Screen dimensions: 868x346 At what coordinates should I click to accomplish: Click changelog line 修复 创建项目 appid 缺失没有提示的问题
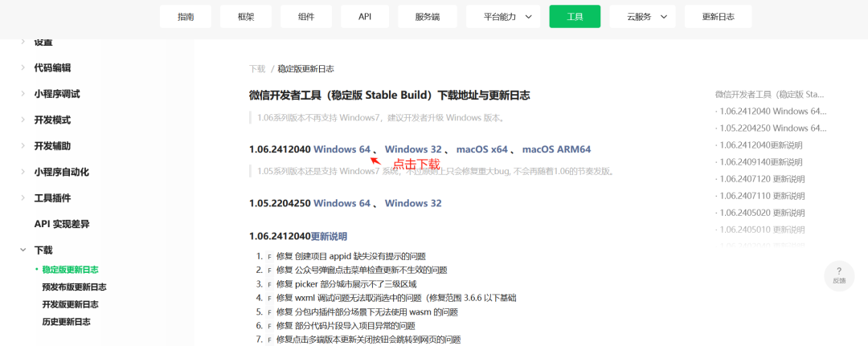(x=351, y=256)
